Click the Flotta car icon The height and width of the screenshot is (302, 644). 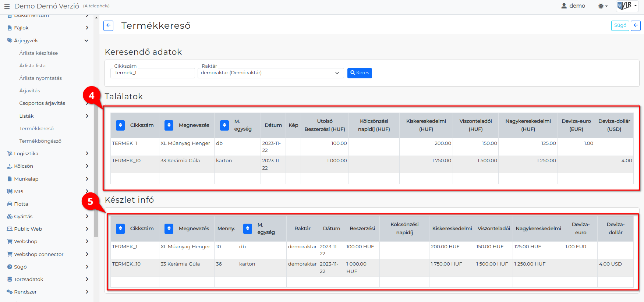(x=10, y=204)
